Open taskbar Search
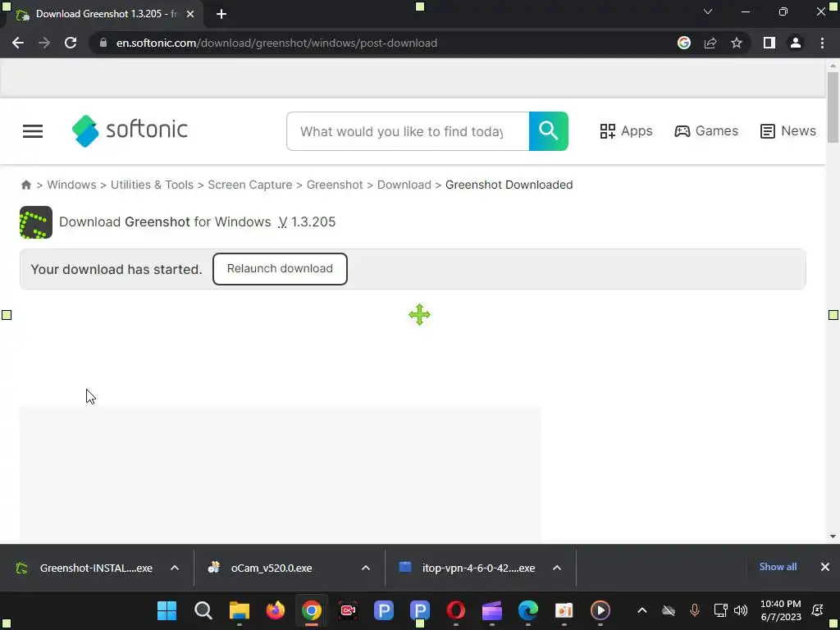This screenshot has width=840, height=630. pos(203,610)
